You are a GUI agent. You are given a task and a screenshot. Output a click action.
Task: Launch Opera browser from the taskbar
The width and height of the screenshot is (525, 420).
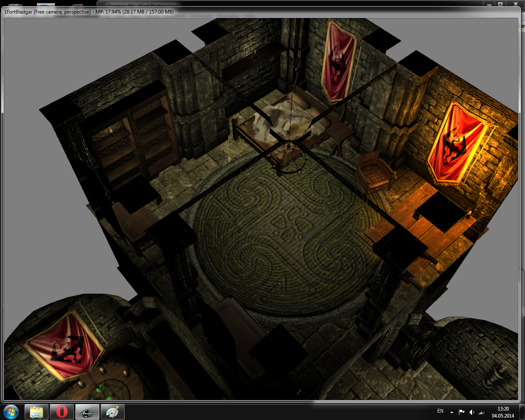pyautogui.click(x=62, y=412)
